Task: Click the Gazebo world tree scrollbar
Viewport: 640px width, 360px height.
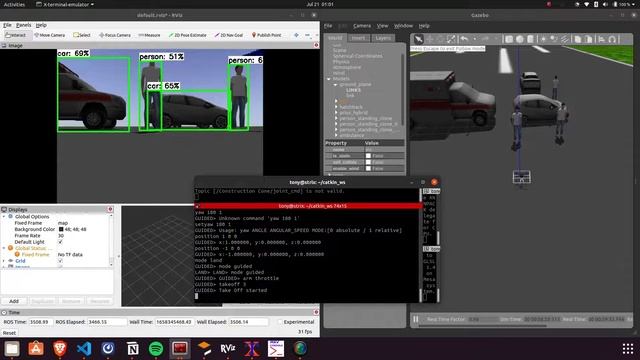Action: 402,89
